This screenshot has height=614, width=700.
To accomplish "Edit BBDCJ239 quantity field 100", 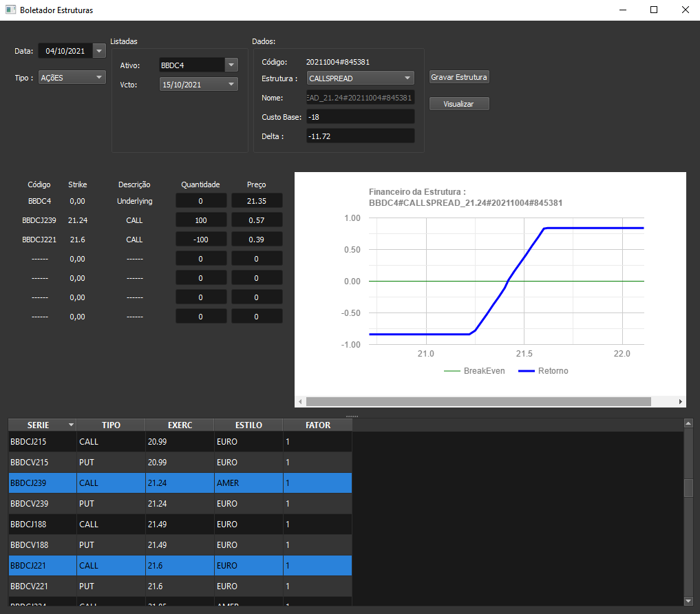I will [201, 220].
